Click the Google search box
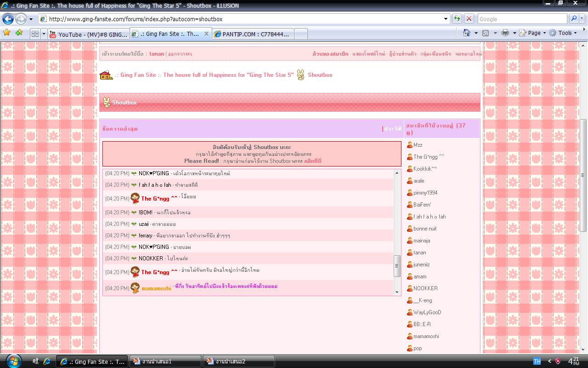 click(522, 19)
